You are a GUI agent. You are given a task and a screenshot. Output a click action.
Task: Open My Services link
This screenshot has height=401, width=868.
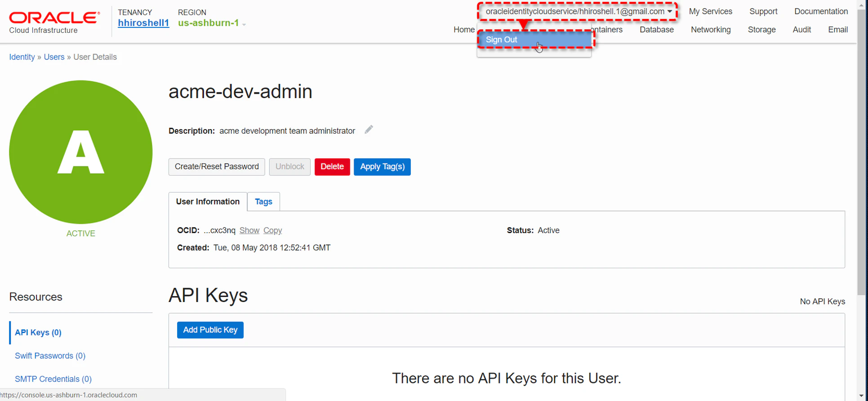tap(710, 12)
